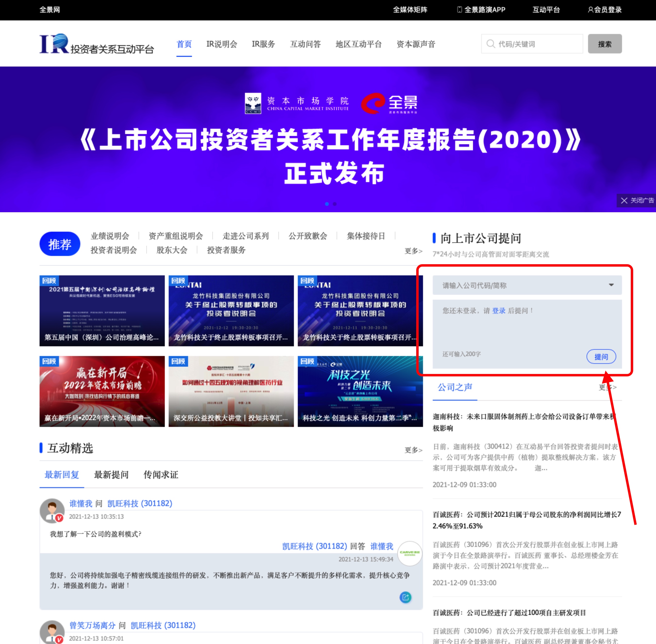
Task: Open 龙竹科技 2021-12-11 briefing thumbnail
Action: tap(360, 311)
